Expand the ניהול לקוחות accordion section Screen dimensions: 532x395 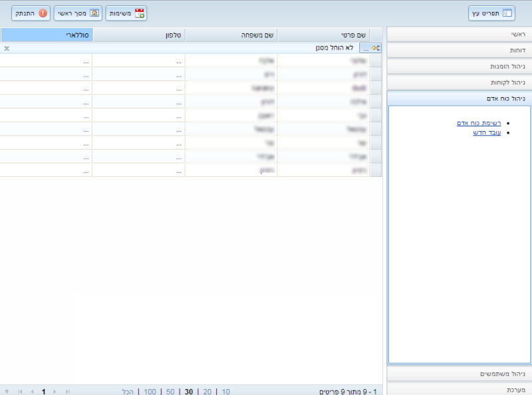pyautogui.click(x=459, y=82)
